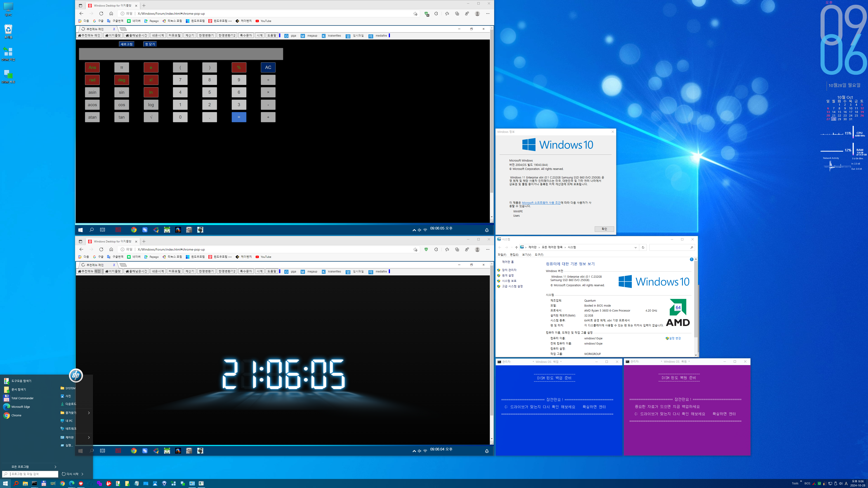868x488 pixels.
Task: Open 보기(V) menu in System window
Action: [x=526, y=255]
